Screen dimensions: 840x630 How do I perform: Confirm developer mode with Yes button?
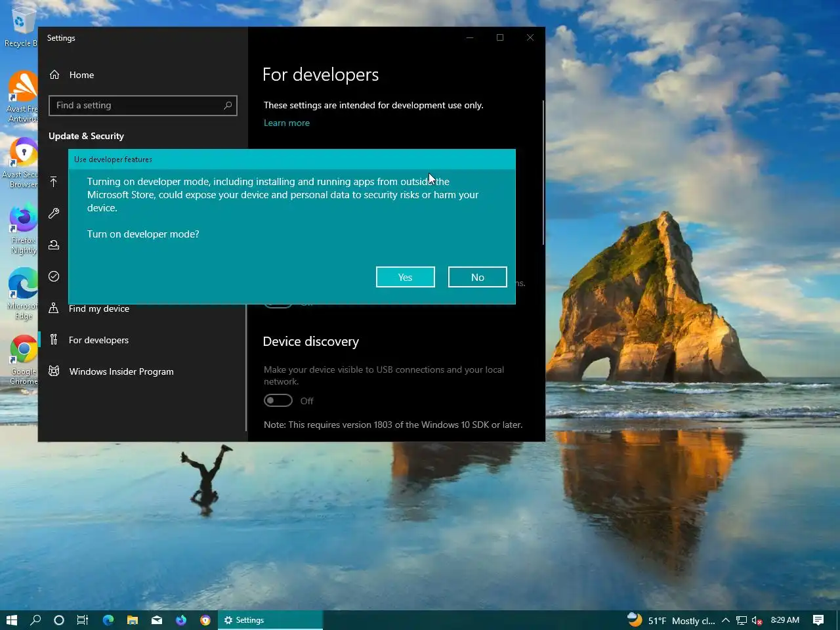(406, 277)
